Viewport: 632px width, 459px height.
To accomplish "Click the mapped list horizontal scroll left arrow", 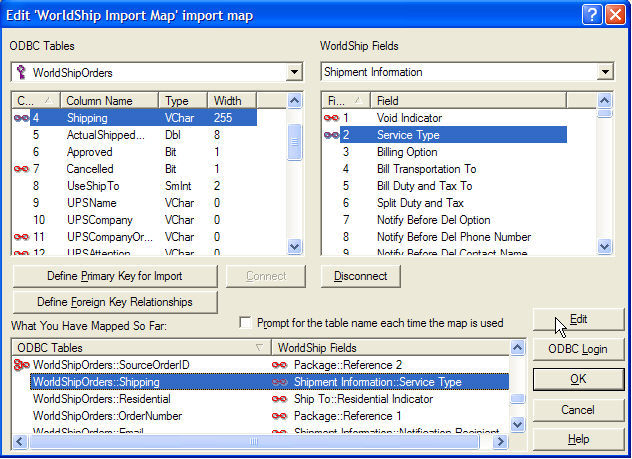I will click(20, 441).
